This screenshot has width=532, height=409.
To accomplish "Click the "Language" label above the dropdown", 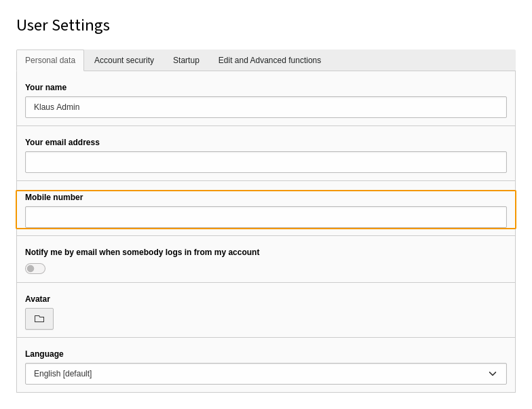I will [x=44, y=354].
